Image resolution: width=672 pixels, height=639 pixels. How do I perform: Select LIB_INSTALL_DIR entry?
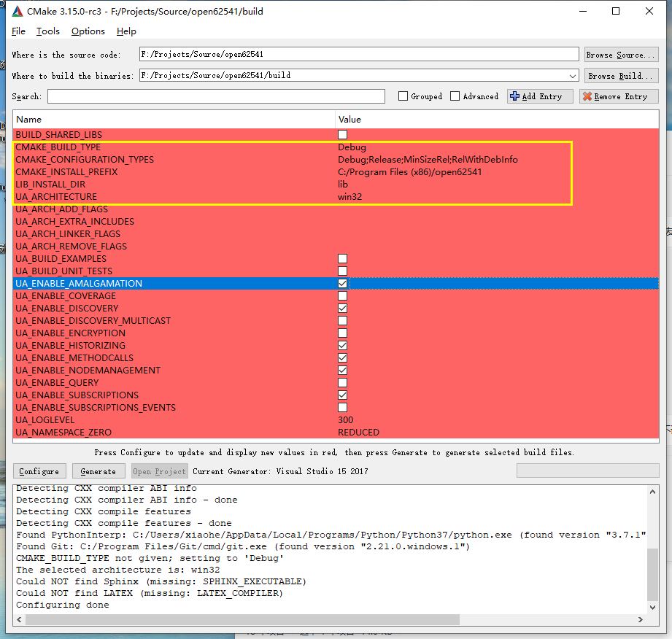(x=50, y=185)
